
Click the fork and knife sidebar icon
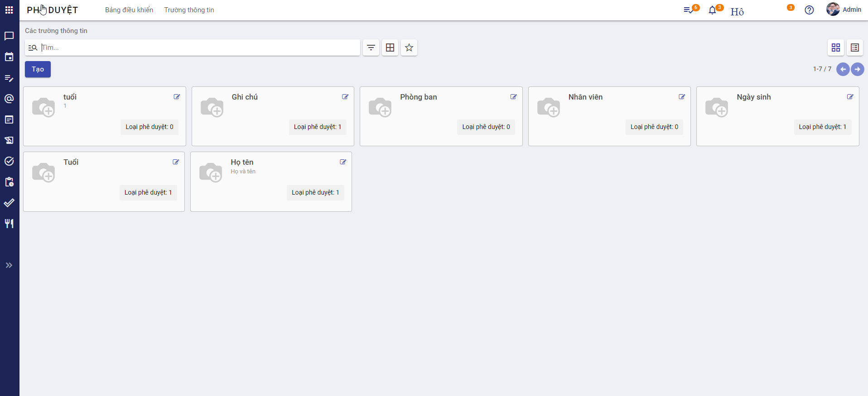(x=9, y=224)
